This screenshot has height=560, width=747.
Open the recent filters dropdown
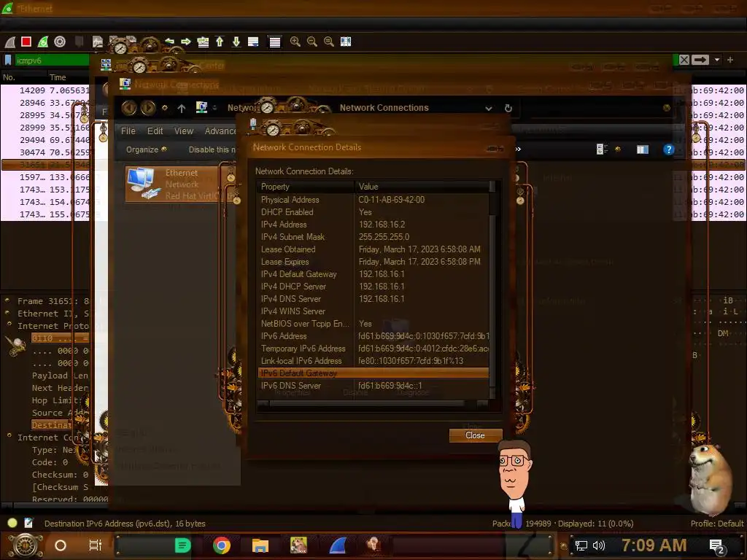tap(717, 60)
